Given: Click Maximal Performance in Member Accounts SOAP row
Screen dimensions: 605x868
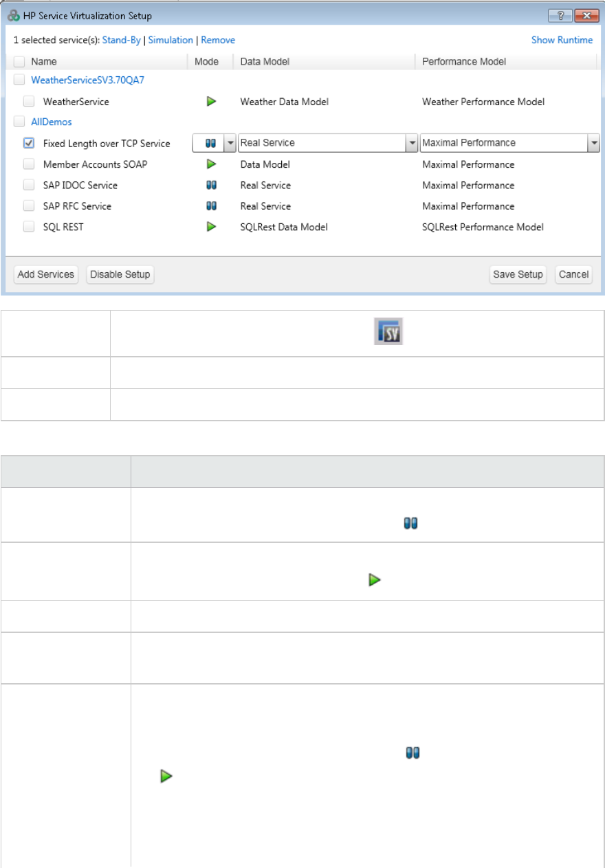Looking at the screenshot, I should (468, 164).
